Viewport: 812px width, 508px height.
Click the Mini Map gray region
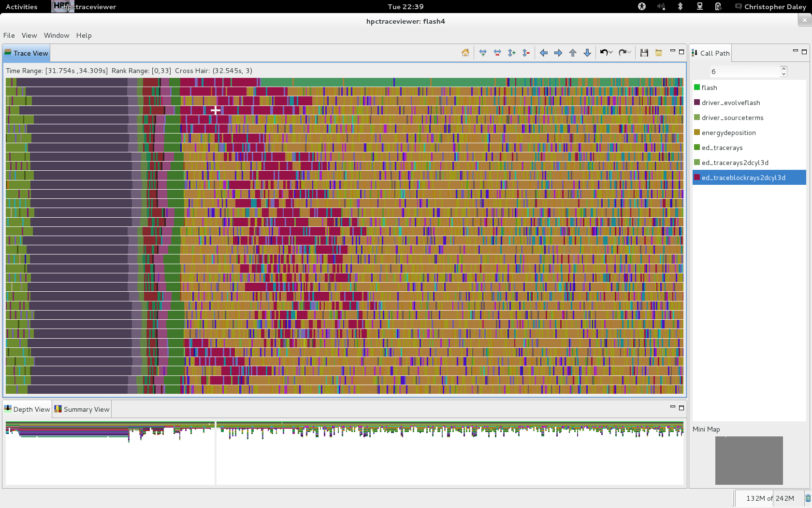(749, 461)
